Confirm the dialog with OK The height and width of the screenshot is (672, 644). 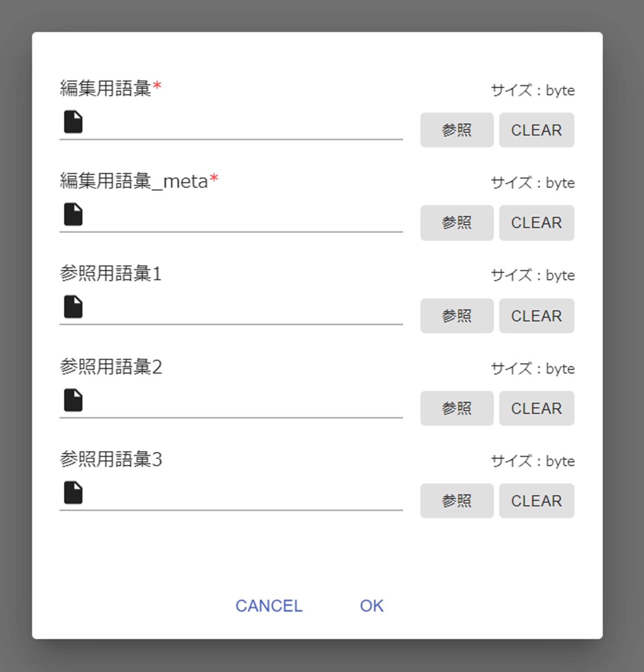click(x=371, y=606)
